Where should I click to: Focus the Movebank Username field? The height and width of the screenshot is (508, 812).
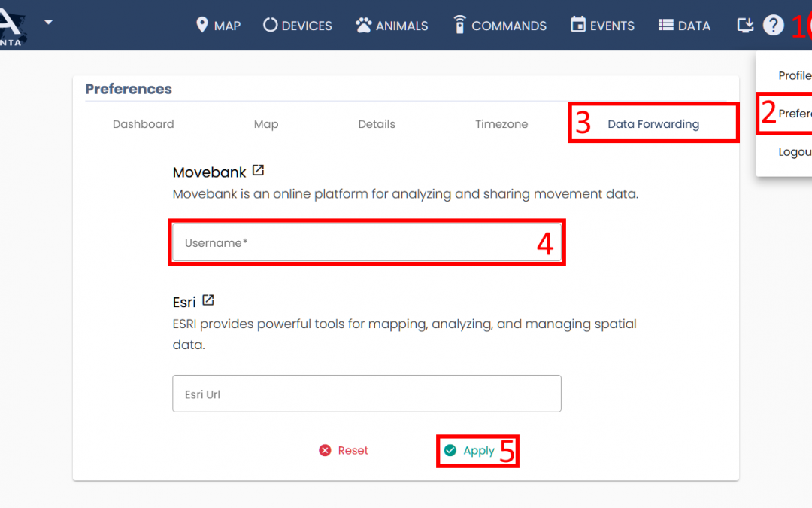353,243
